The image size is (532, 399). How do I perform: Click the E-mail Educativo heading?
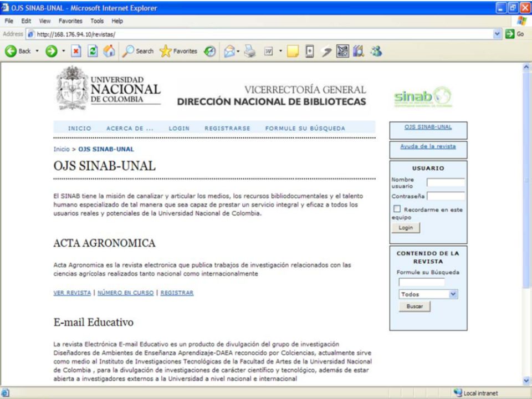click(x=93, y=322)
